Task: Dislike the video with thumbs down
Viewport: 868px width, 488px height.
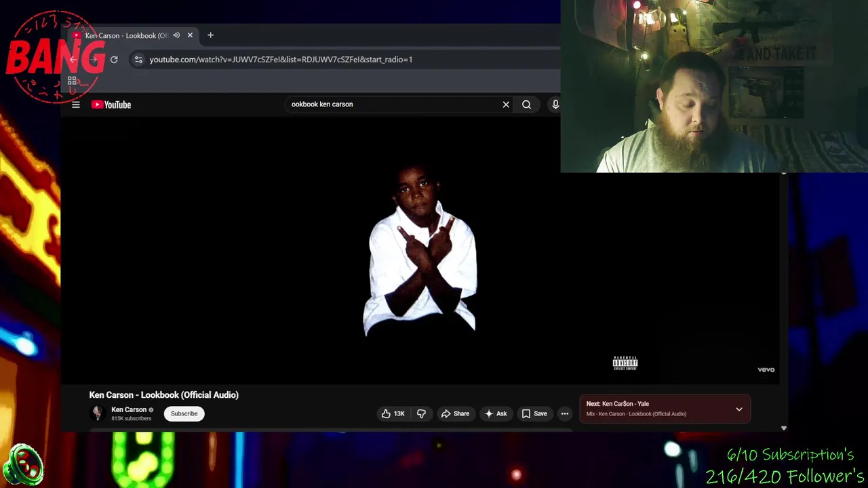Action: pyautogui.click(x=421, y=413)
